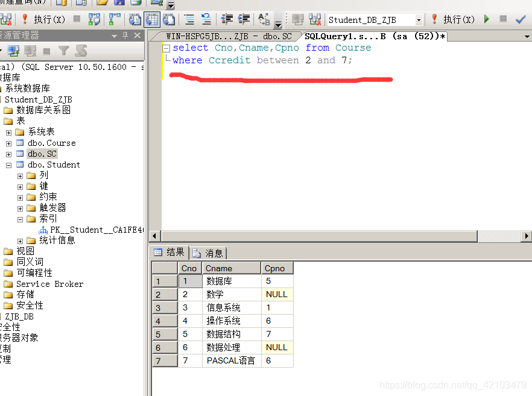The image size is (532, 396).
Task: Click the Student_DB_ZJB database combo box
Action: click(x=375, y=20)
